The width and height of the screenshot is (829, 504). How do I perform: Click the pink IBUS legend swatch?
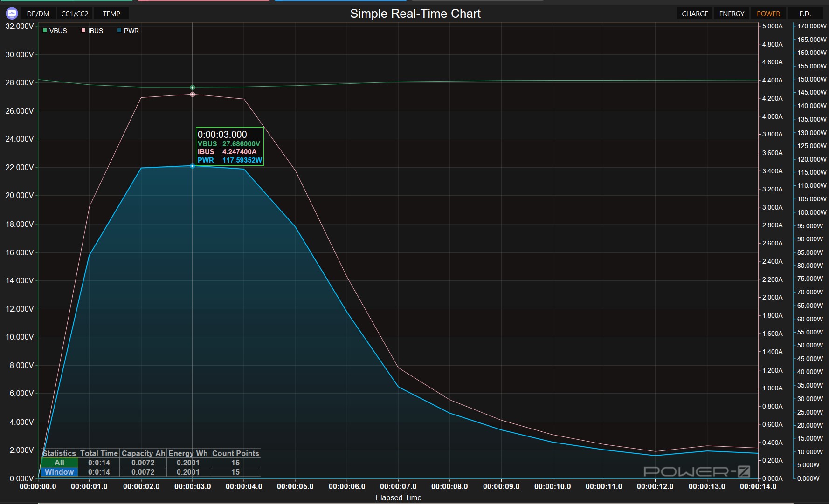click(83, 31)
